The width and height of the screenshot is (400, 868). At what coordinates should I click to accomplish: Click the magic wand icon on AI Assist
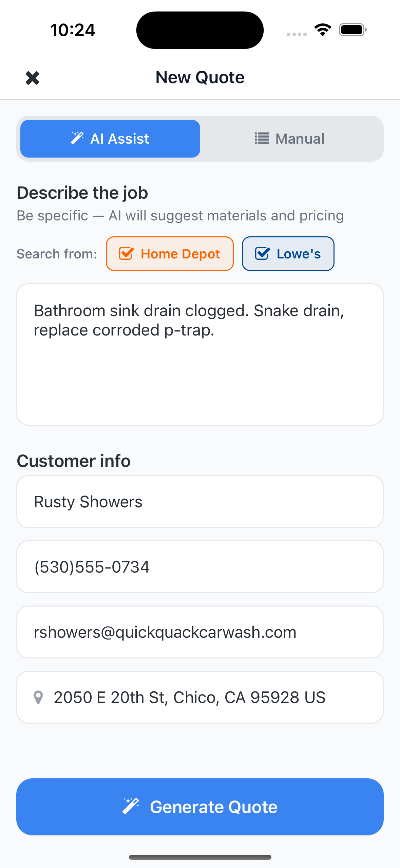78,138
